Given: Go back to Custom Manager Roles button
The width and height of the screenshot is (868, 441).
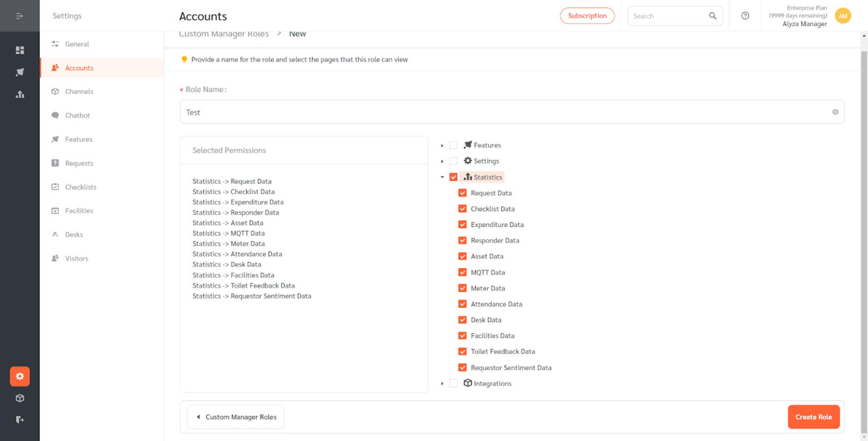Looking at the screenshot, I should click(236, 417).
